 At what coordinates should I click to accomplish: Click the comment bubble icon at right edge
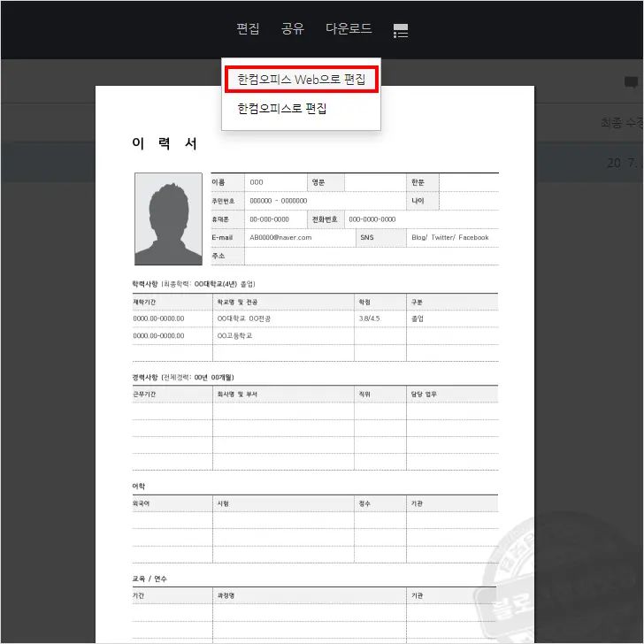(631, 82)
